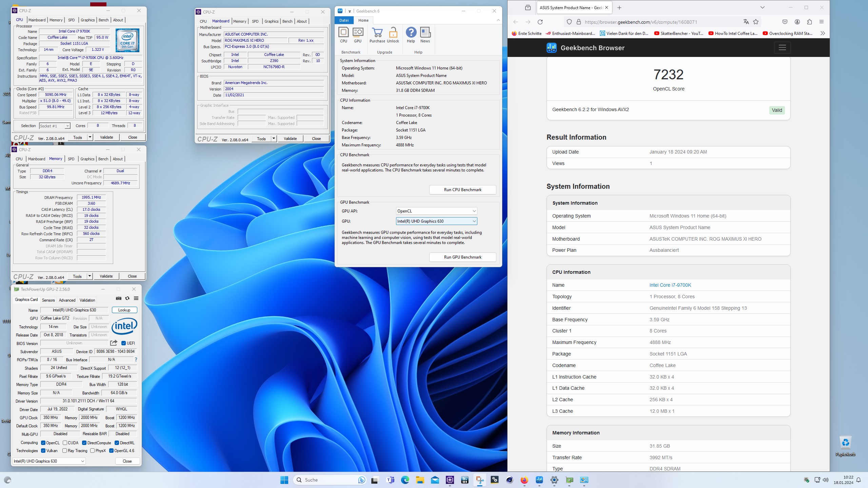The width and height of the screenshot is (868, 488).
Task: Toggle the DirectML checkbox in GPU-Z
Action: (x=117, y=443)
